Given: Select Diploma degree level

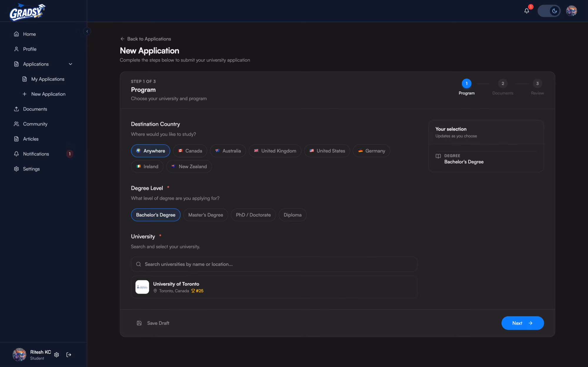Looking at the screenshot, I should (x=293, y=215).
